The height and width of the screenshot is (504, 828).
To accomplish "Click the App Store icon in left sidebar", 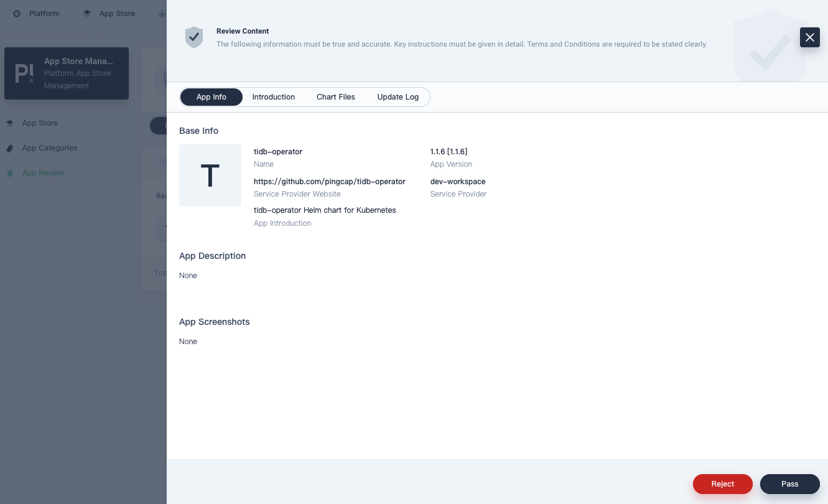I will (x=10, y=123).
